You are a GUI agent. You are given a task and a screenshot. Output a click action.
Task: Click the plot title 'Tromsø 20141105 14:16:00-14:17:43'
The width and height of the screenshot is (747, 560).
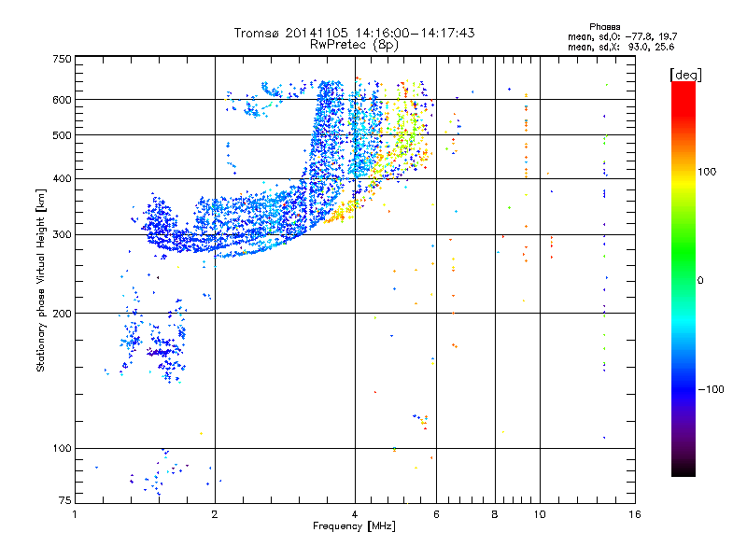coord(354,33)
